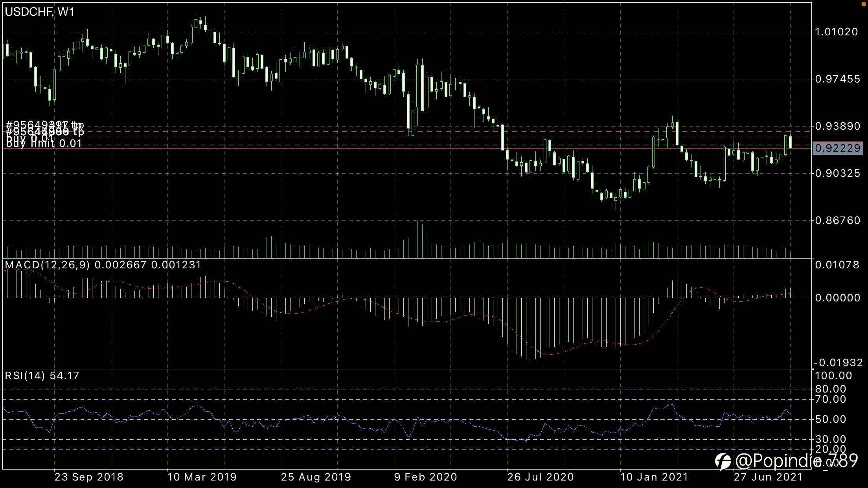The image size is (868, 488).
Task: Click the 0.86760 price axis label
Action: pyautogui.click(x=837, y=220)
